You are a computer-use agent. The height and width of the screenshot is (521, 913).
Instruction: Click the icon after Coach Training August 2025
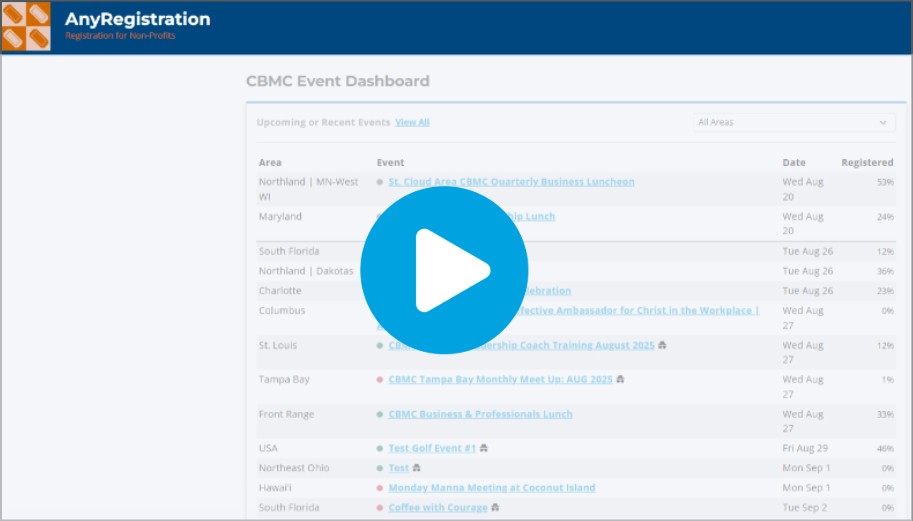tap(662, 345)
